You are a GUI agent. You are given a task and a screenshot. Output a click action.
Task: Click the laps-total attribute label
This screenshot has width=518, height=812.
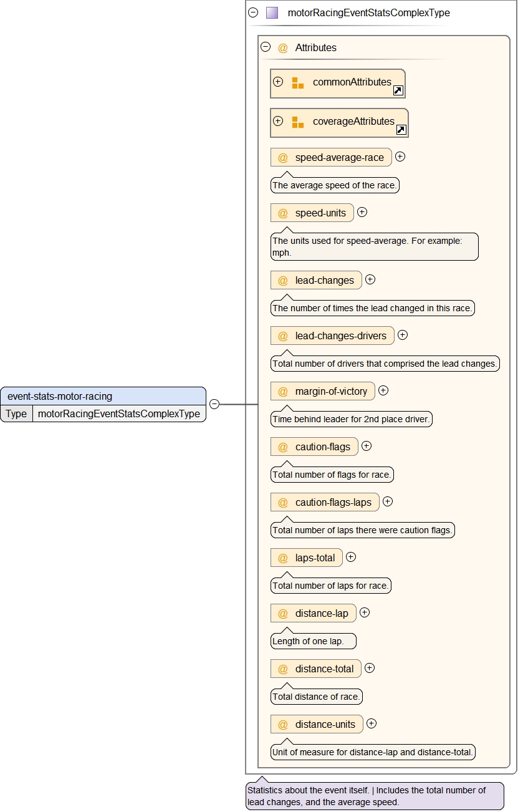pos(315,558)
